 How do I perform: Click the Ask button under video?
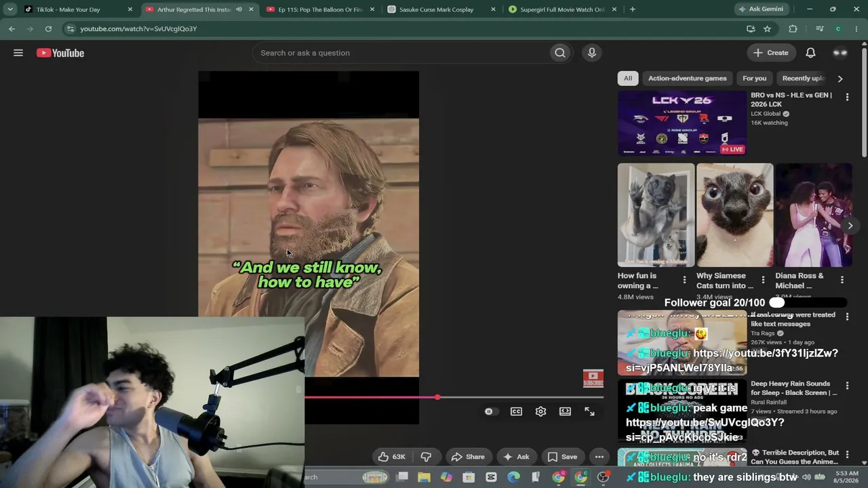click(515, 457)
